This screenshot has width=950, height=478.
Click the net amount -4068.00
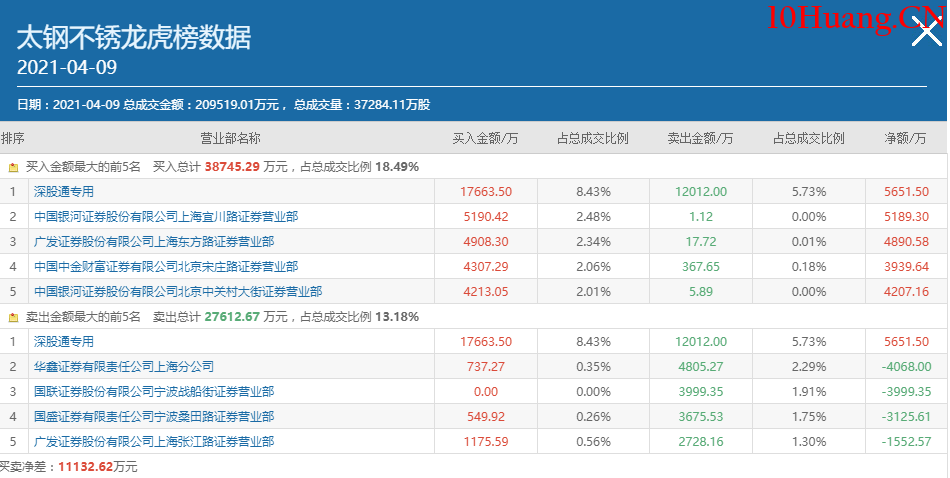[x=906, y=367]
